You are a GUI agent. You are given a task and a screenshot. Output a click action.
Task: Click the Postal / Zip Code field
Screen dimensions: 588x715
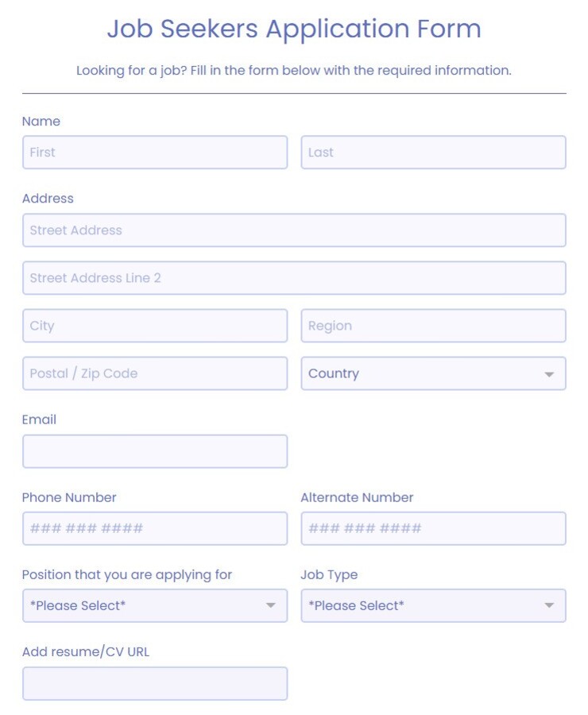155,373
